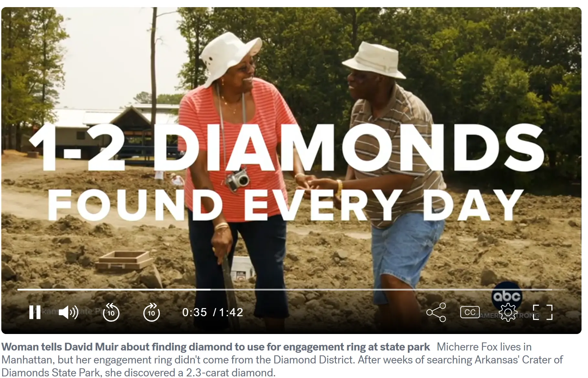
Task: Click the '1-2 DIAMONDS' overlay text in video
Action: coord(286,148)
